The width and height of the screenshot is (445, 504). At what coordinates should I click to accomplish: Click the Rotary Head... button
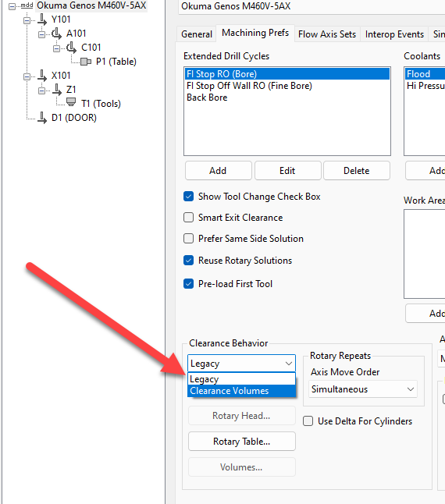[x=241, y=416]
